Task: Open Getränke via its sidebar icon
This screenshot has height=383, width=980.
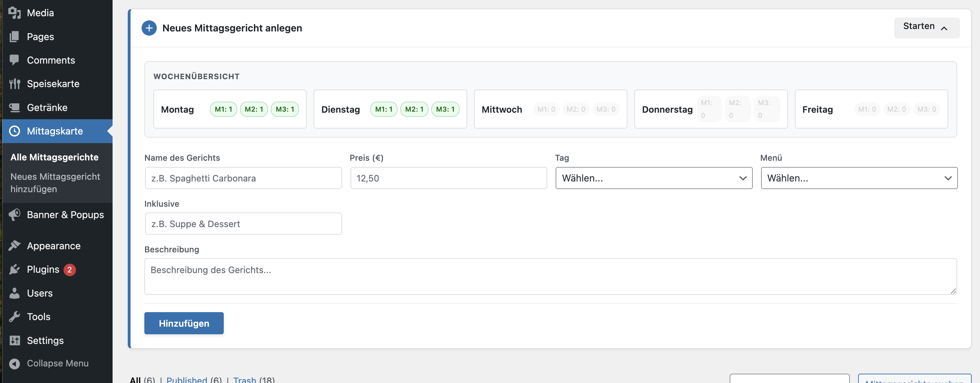Action: click(14, 107)
